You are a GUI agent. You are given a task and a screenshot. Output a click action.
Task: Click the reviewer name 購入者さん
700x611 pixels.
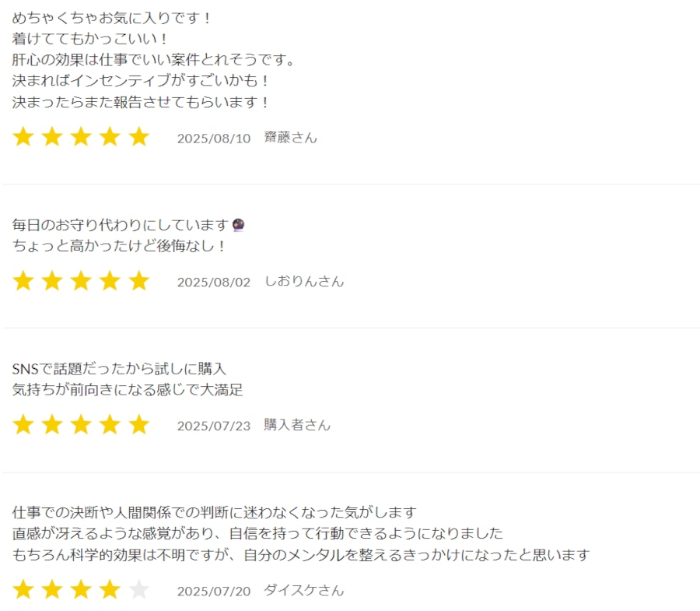point(297,425)
